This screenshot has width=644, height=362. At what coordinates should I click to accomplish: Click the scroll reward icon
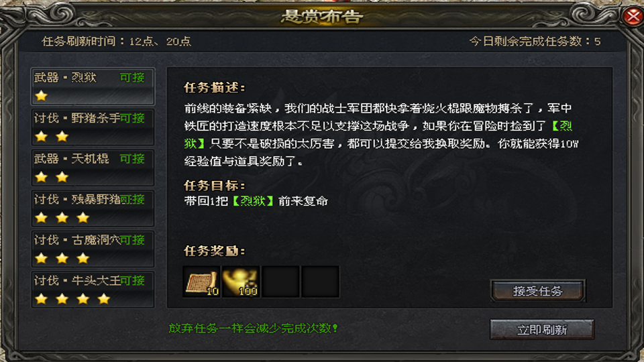click(201, 282)
